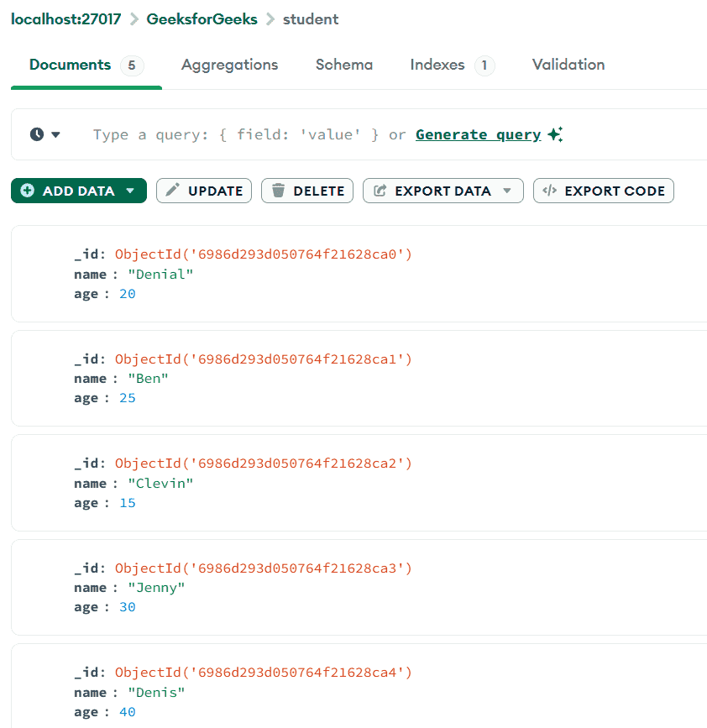
Task: Select the name value "Denis"
Action: coord(156,692)
